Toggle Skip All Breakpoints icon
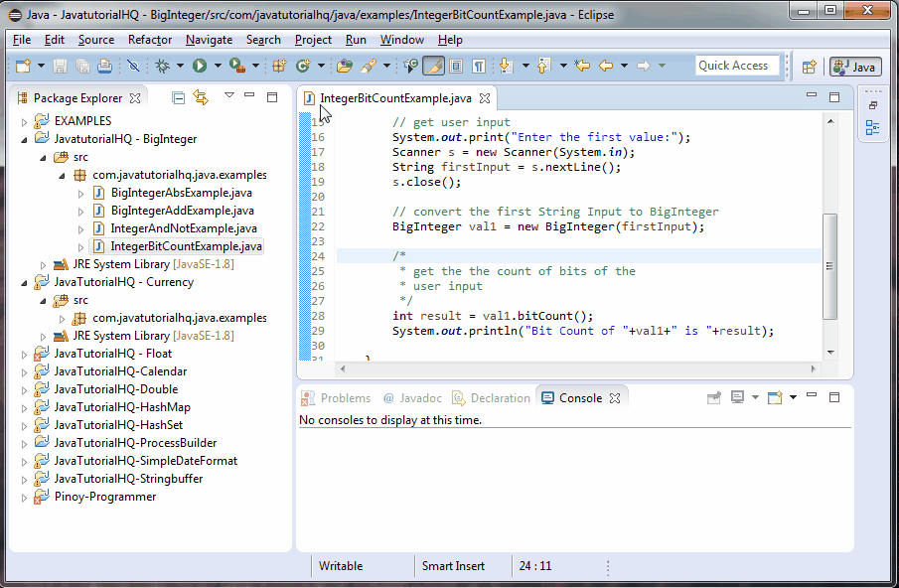Image resolution: width=899 pixels, height=588 pixels. (x=133, y=66)
